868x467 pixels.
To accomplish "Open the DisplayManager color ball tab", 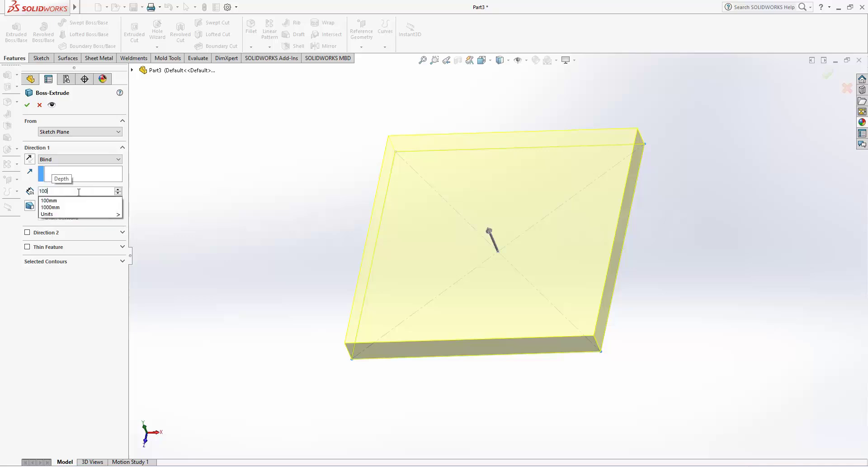I will coord(103,79).
